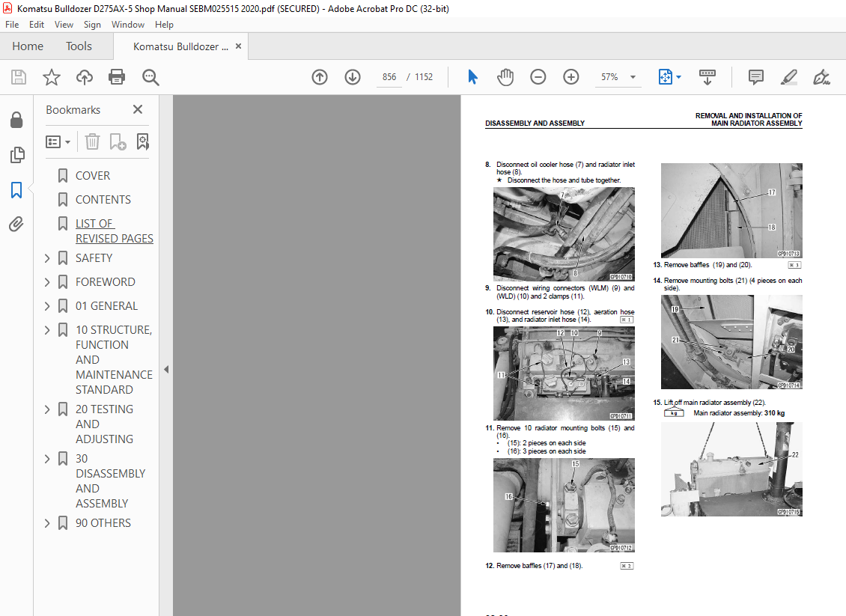846x616 pixels.
Task: Open the Window menu
Action: coord(128,24)
